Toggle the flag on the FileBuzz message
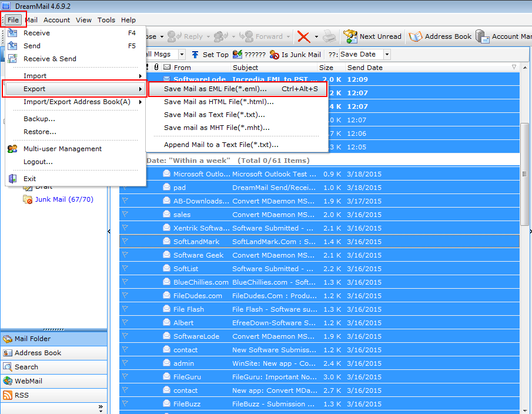 (x=125, y=403)
